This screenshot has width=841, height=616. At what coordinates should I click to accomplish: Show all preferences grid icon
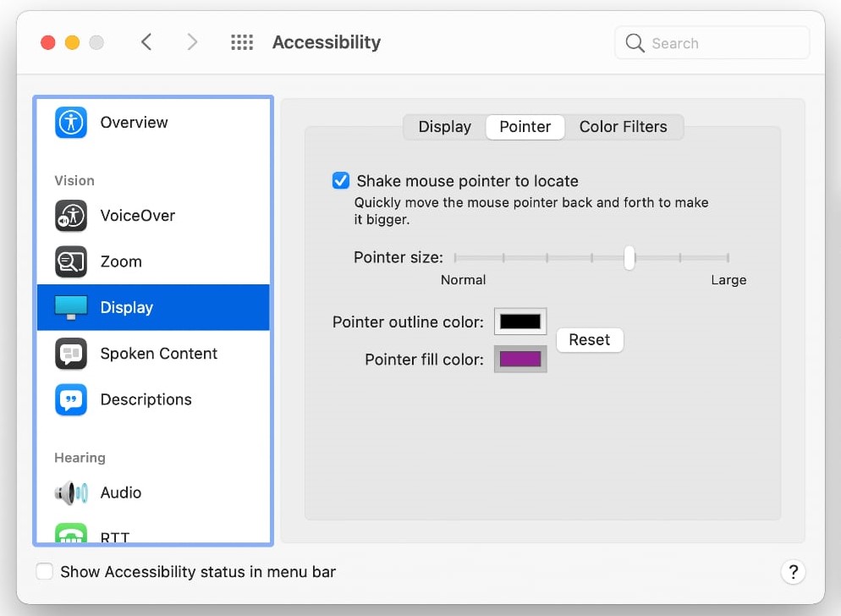click(x=242, y=42)
